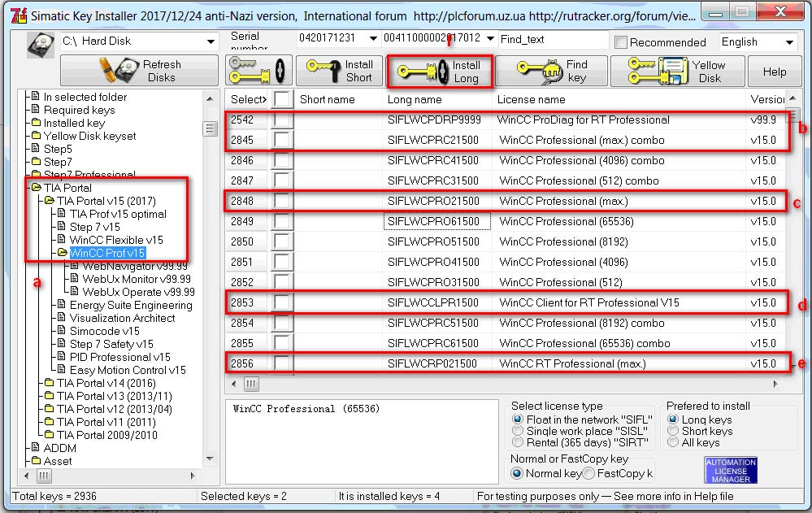This screenshot has height=513, width=812.
Task: Open the Yellow Disk keyset folder
Action: click(89, 136)
